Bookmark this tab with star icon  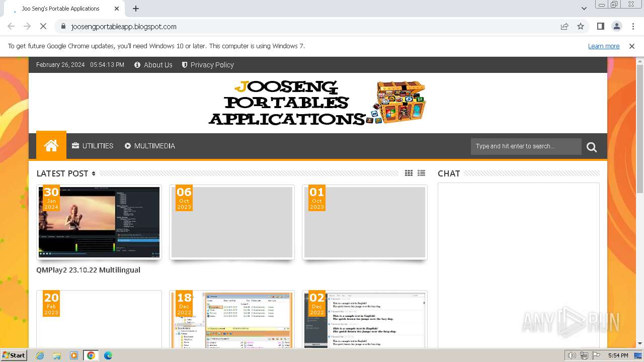tap(581, 27)
